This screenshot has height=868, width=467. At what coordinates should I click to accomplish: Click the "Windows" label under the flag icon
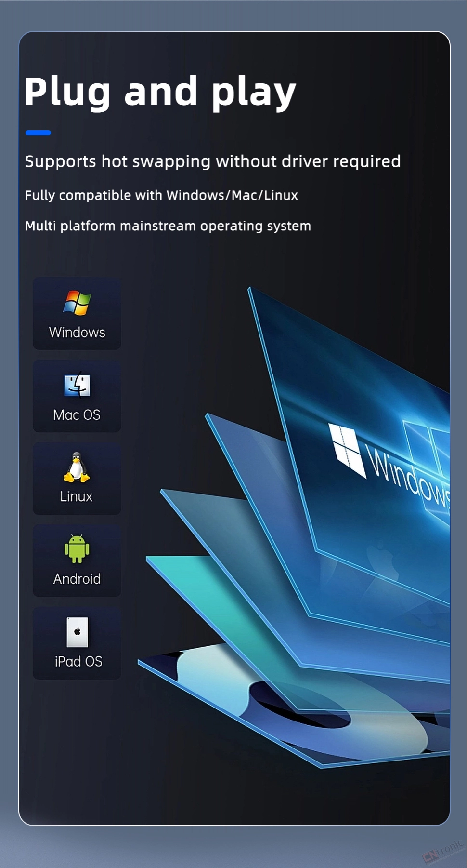[77, 333]
